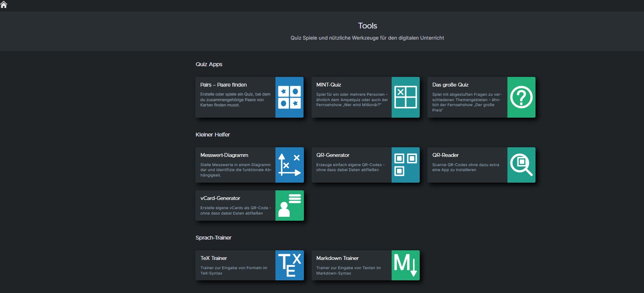Screen dimensions: 644x293
Task: Open Messwert-Diagramm via its title text
Action: [x=224, y=155]
